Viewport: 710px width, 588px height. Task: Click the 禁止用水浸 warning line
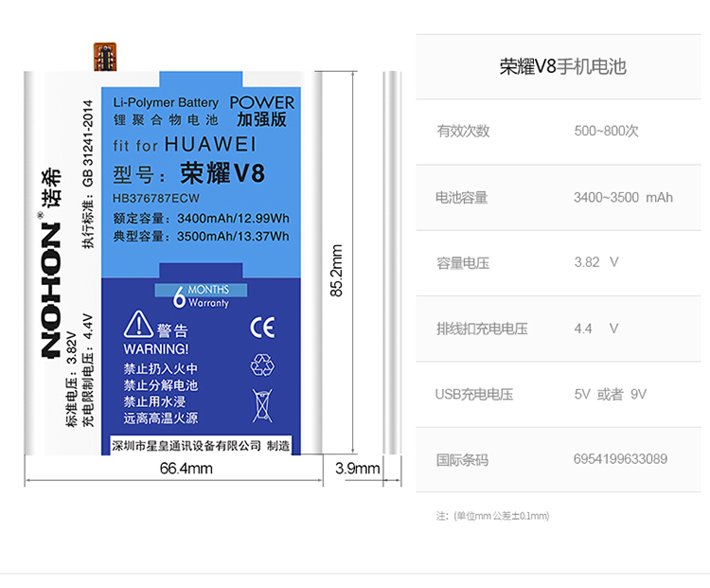[154, 401]
